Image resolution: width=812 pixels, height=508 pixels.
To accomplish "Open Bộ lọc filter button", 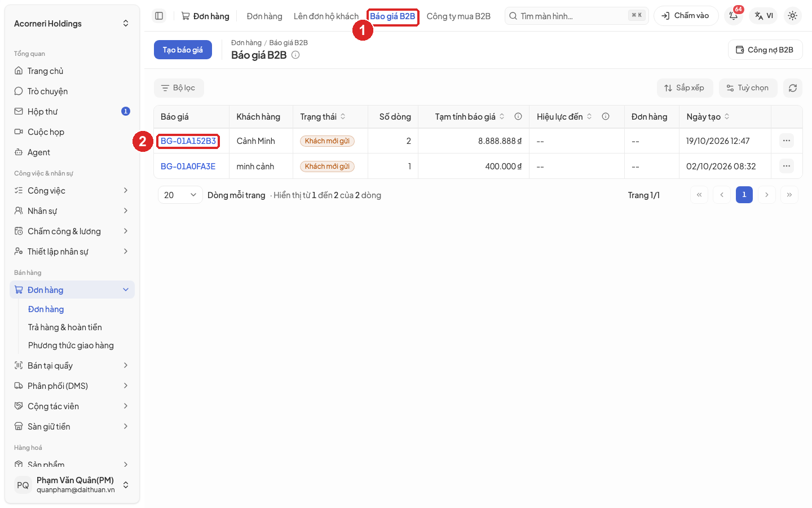I will [179, 88].
